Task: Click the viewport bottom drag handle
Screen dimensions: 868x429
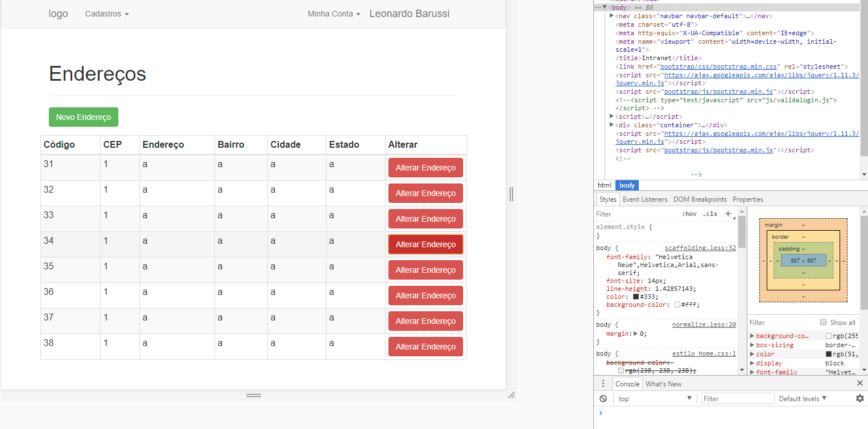Action: coord(254,395)
